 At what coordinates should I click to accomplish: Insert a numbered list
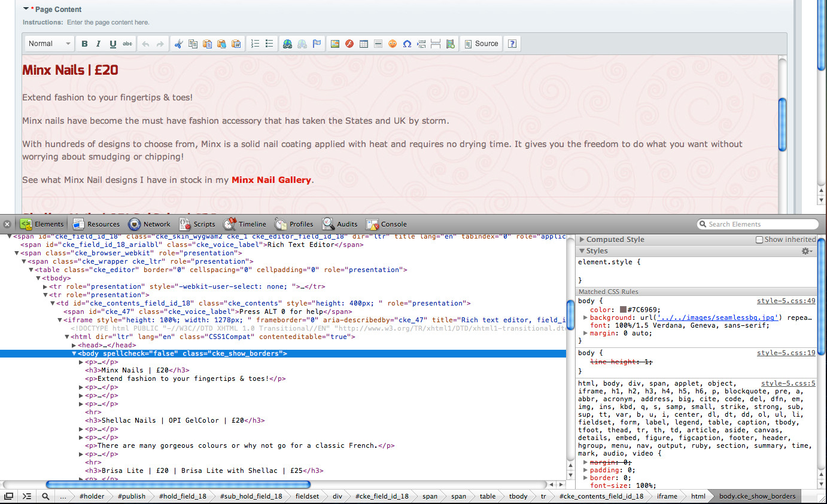tap(255, 44)
